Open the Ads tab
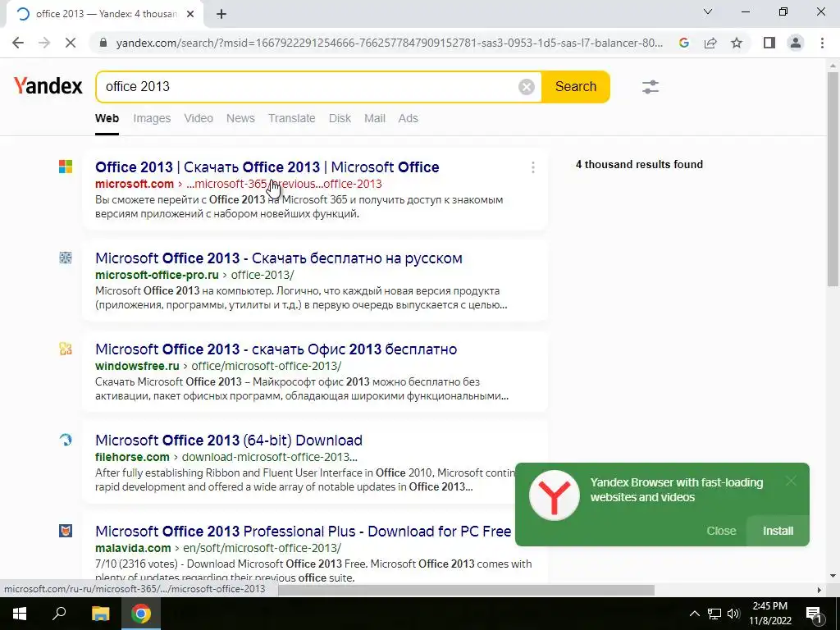840x630 pixels. click(x=409, y=118)
